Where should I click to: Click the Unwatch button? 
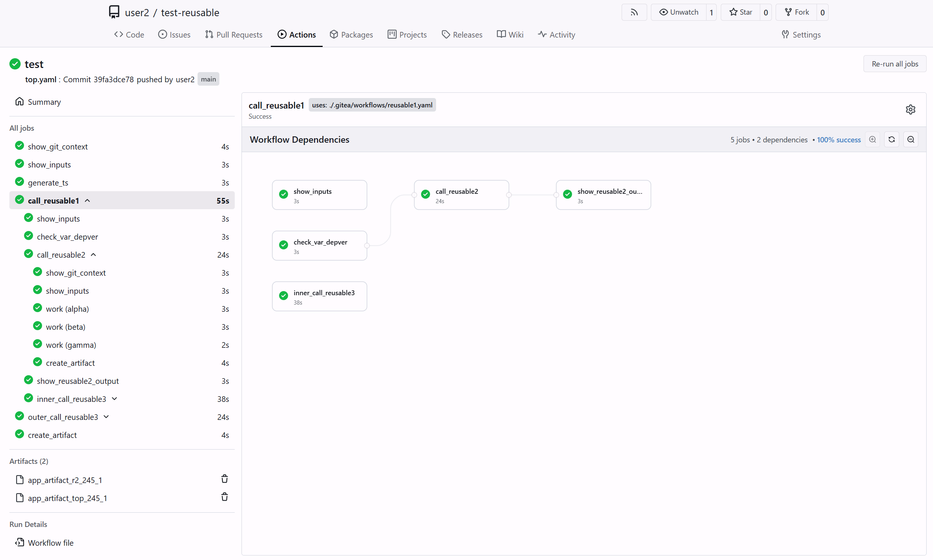[679, 12]
